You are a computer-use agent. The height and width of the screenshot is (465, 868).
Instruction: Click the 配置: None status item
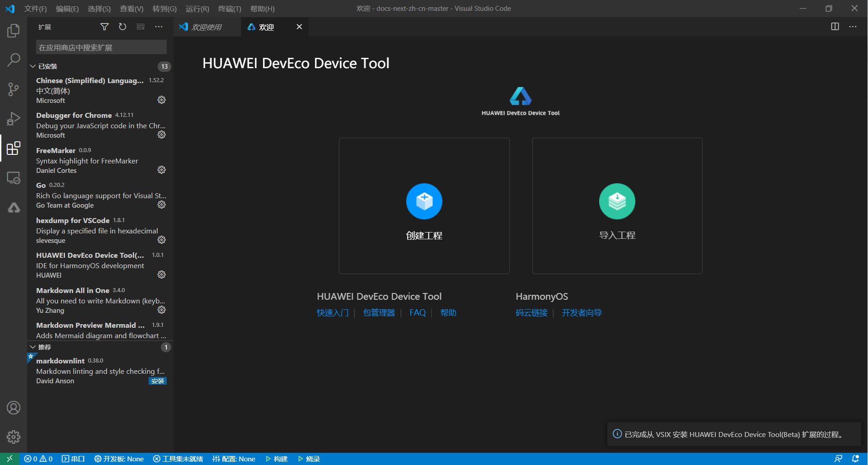[234, 459]
